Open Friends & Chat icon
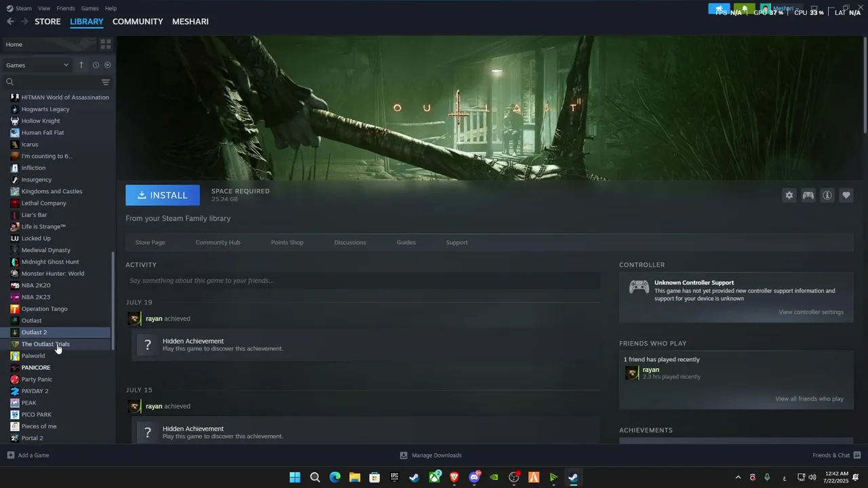Screen dimensions: 868x488 pyautogui.click(x=857, y=455)
